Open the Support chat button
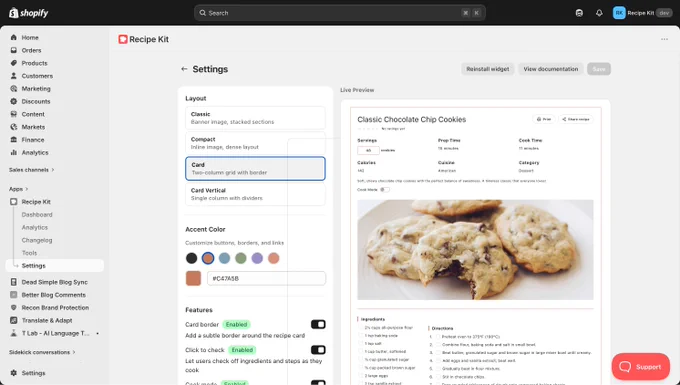Screen dimensions: 680x385 coord(641,367)
